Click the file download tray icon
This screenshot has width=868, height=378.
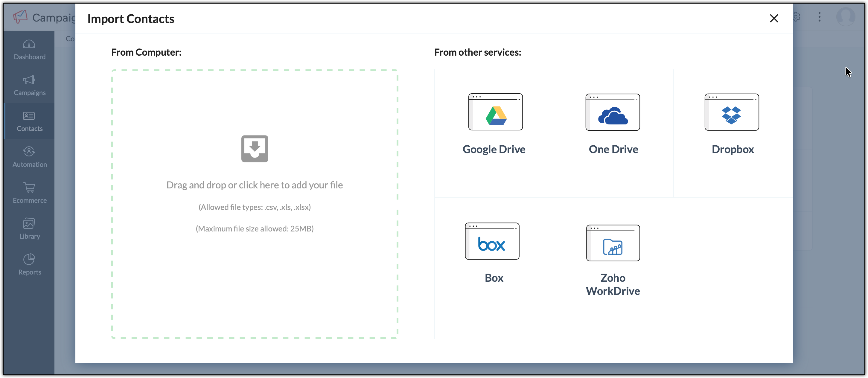click(x=255, y=149)
